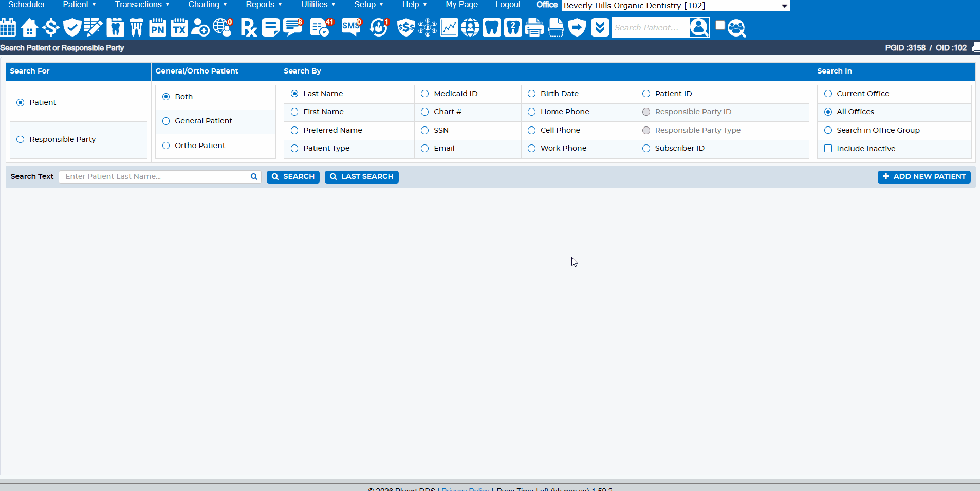This screenshot has width=980, height=491.
Task: Open the My Page menu item
Action: (x=461, y=5)
